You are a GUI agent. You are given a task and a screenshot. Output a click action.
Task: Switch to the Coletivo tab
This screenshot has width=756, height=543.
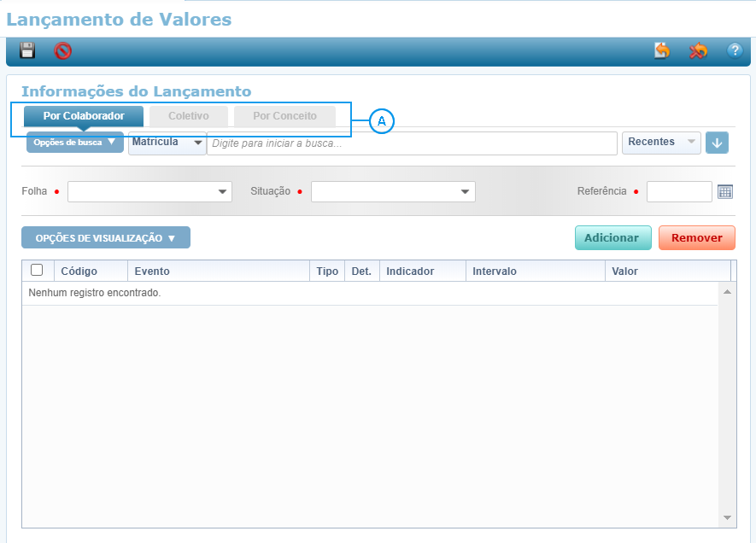pyautogui.click(x=188, y=116)
